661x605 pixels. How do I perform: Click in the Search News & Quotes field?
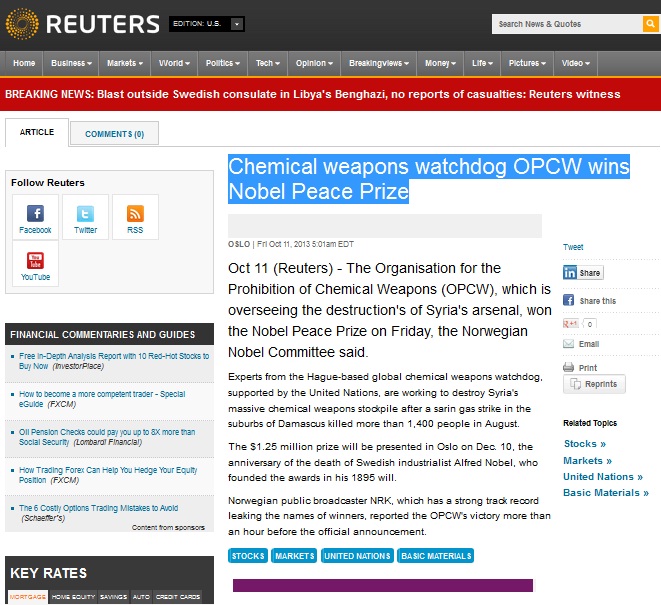tap(567, 24)
